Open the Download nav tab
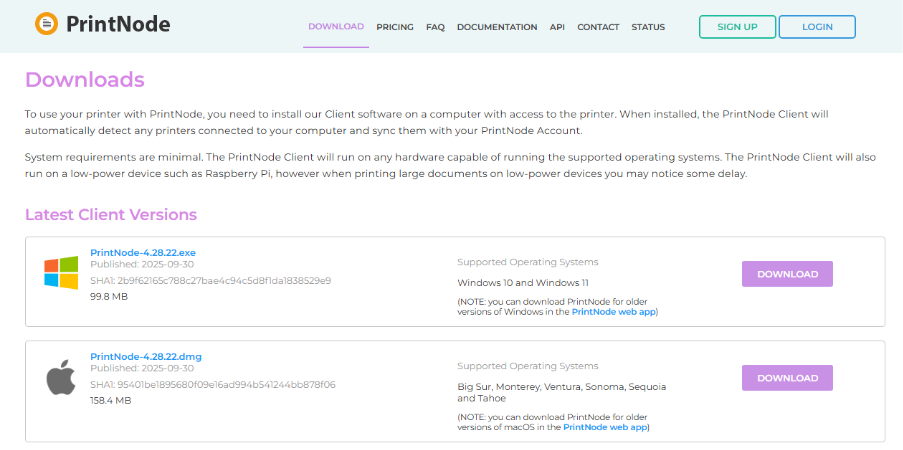Image resolution: width=903 pixels, height=450 pixels. point(336,27)
